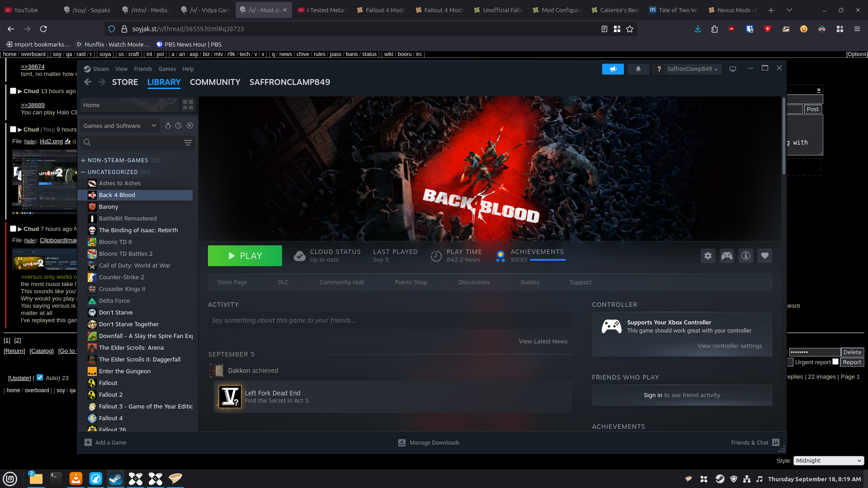The image size is (868, 488).
Task: Check the Urgent report checkbox
Action: point(835,361)
